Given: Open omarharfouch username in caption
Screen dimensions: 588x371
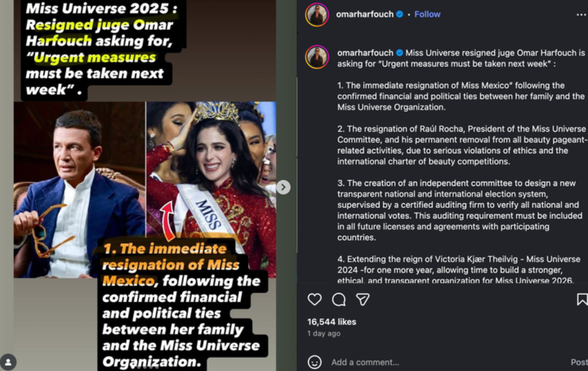Looking at the screenshot, I should click(365, 53).
